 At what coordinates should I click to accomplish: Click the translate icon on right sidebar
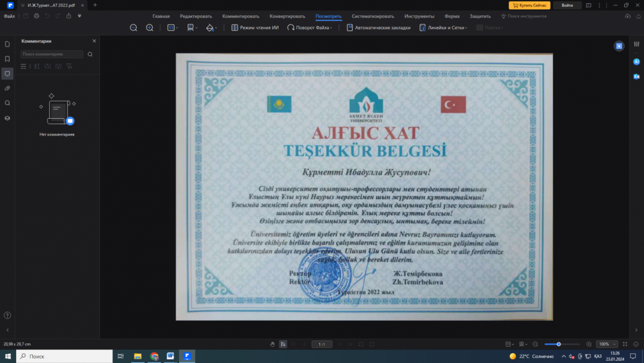click(x=636, y=76)
